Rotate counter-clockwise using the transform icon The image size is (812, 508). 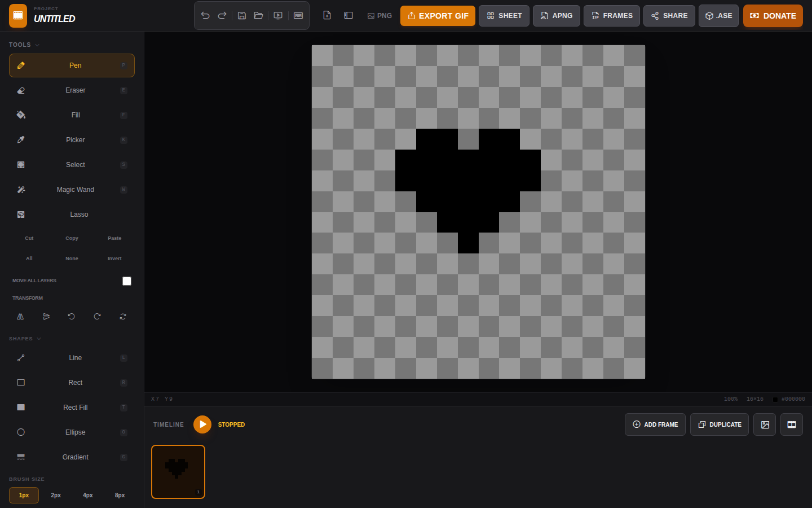pos(72,317)
